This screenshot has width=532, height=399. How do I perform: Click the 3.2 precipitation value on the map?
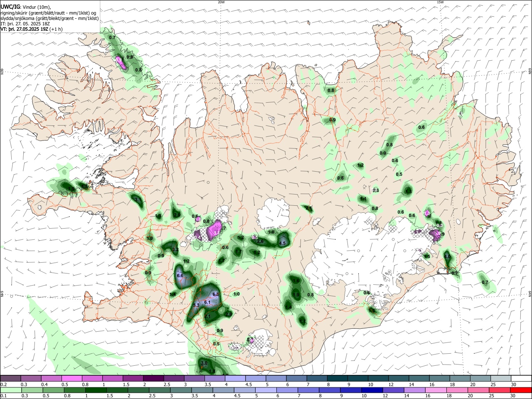(175, 249)
